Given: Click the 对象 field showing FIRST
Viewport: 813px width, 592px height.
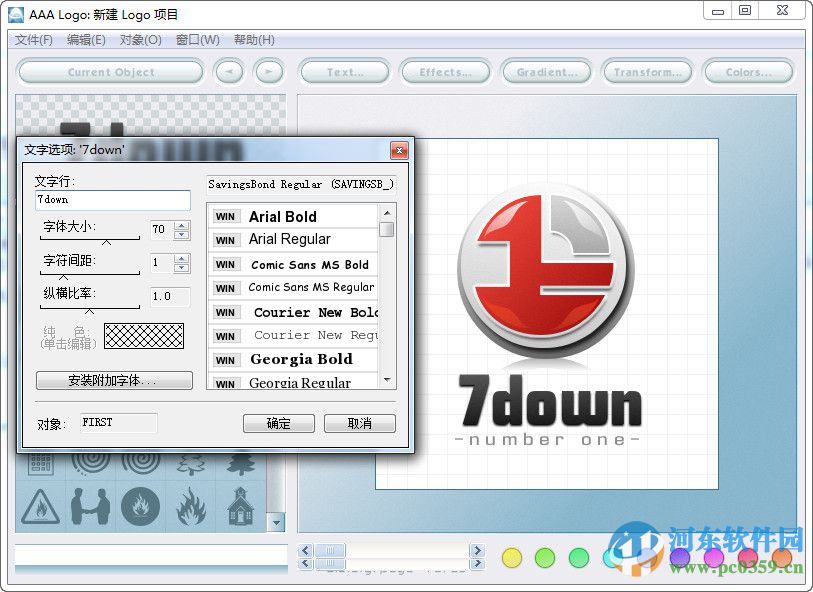Looking at the screenshot, I should pyautogui.click(x=119, y=422).
